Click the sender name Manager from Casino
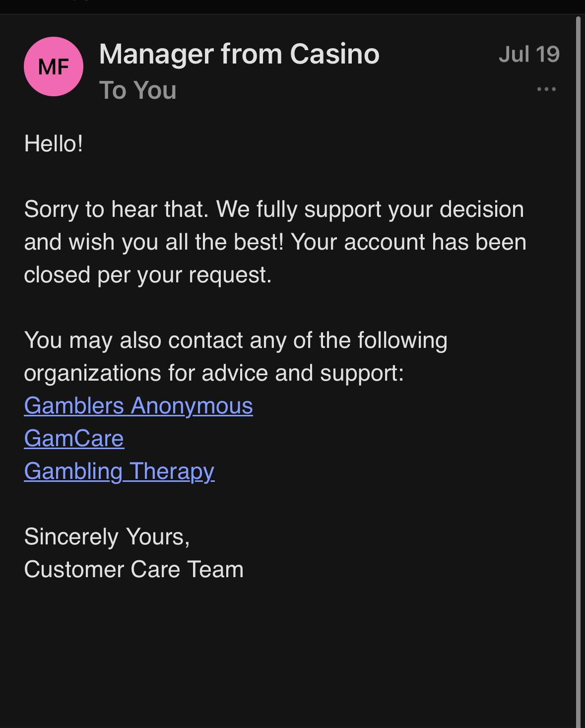585x728 pixels. 239,54
